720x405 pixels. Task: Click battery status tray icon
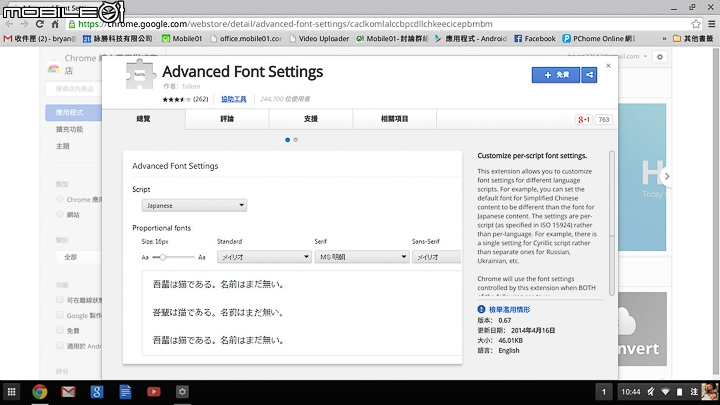680,392
